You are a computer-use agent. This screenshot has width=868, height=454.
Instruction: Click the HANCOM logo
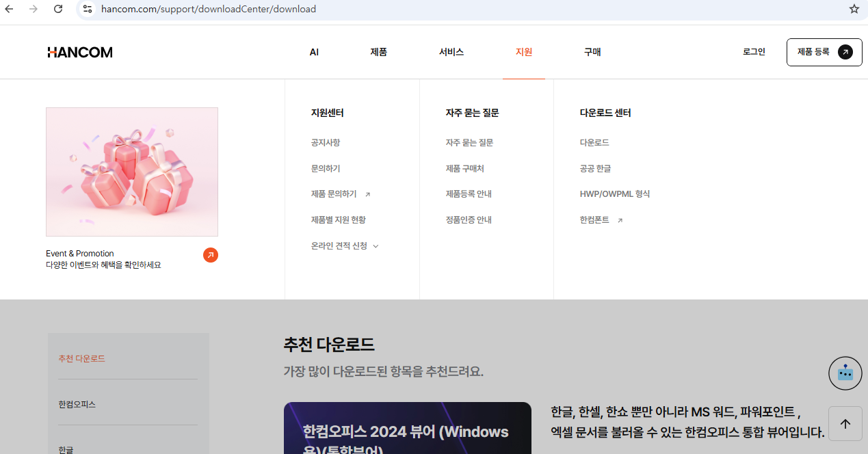click(79, 52)
